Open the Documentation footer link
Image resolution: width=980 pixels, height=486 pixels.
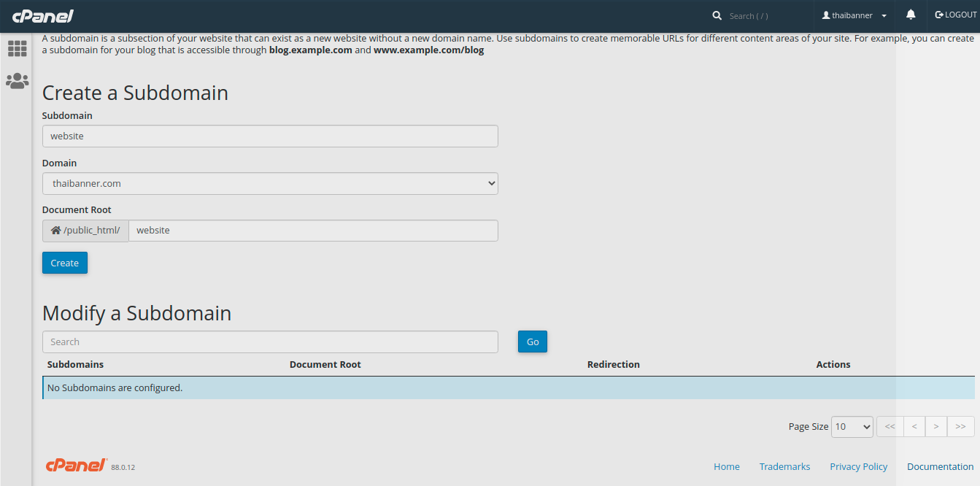[x=940, y=467]
